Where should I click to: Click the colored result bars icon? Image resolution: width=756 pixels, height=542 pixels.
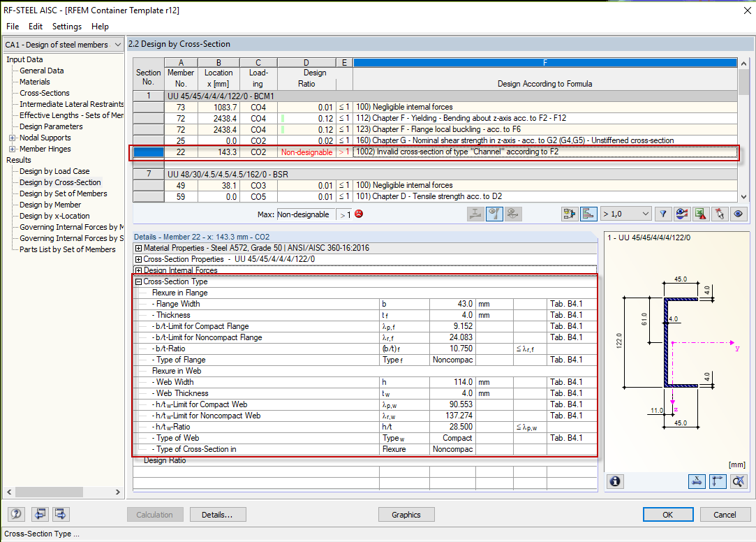pos(588,214)
